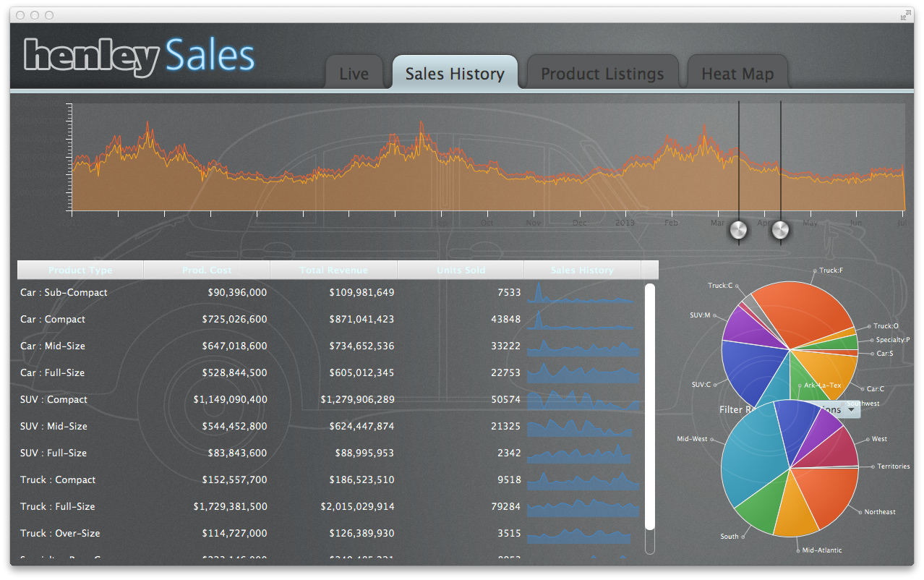Image resolution: width=924 pixels, height=580 pixels.
Task: Click the right range slider knob
Action: click(781, 230)
